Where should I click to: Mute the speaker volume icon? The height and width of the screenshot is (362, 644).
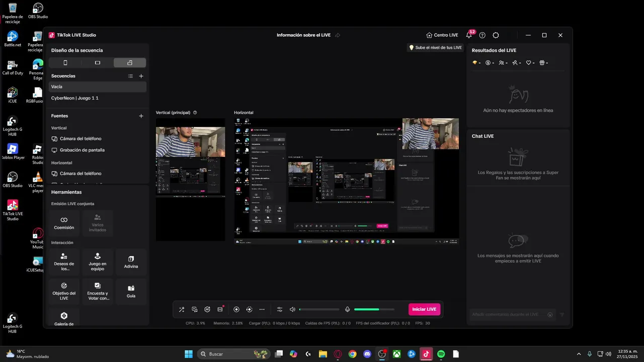(293, 309)
